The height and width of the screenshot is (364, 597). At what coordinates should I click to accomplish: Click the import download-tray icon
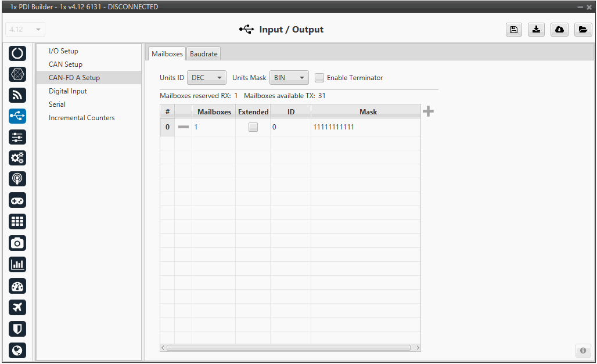pyautogui.click(x=537, y=30)
